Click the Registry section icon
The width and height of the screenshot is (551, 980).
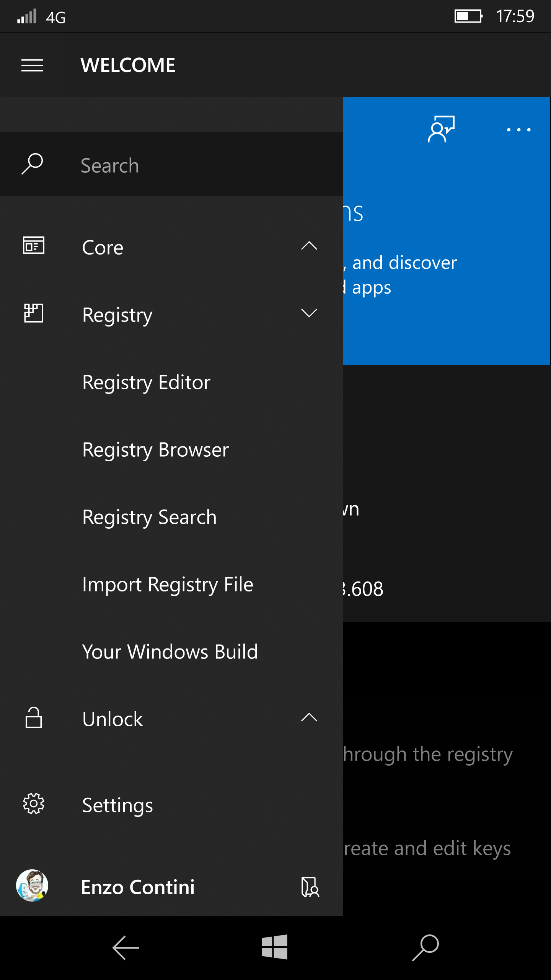[x=34, y=314]
